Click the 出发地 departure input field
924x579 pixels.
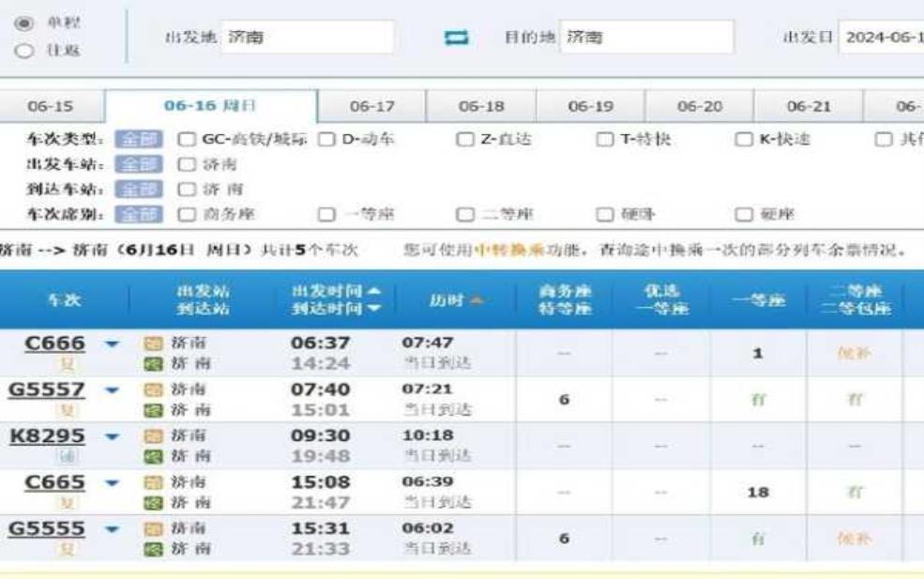point(308,38)
